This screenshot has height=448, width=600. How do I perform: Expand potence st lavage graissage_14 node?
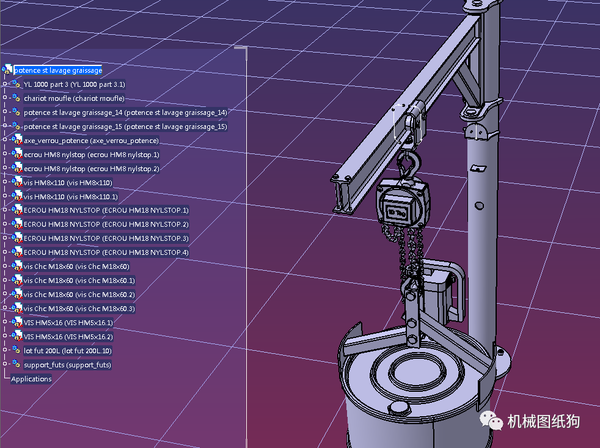click(5, 111)
